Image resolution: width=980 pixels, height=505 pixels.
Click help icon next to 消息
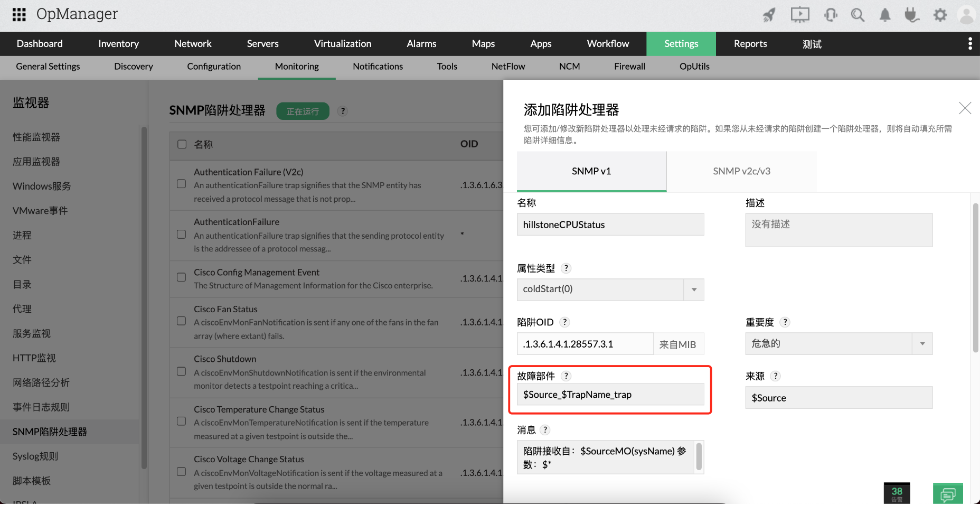tap(545, 430)
